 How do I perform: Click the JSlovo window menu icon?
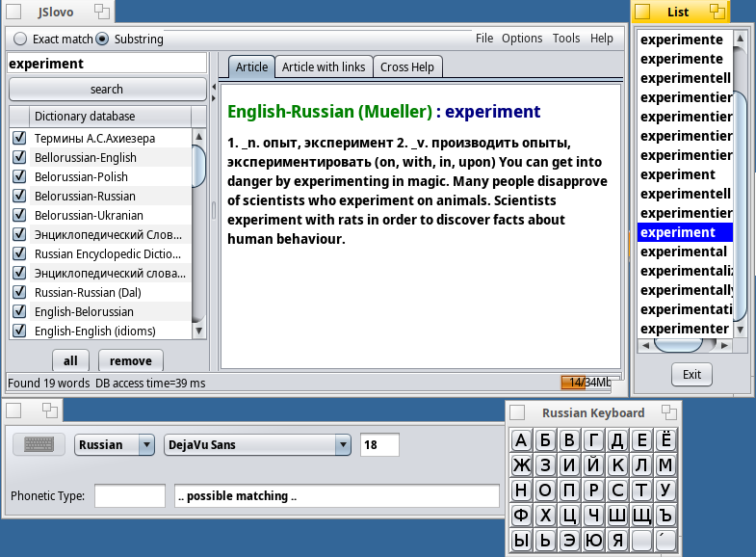pyautogui.click(x=13, y=12)
